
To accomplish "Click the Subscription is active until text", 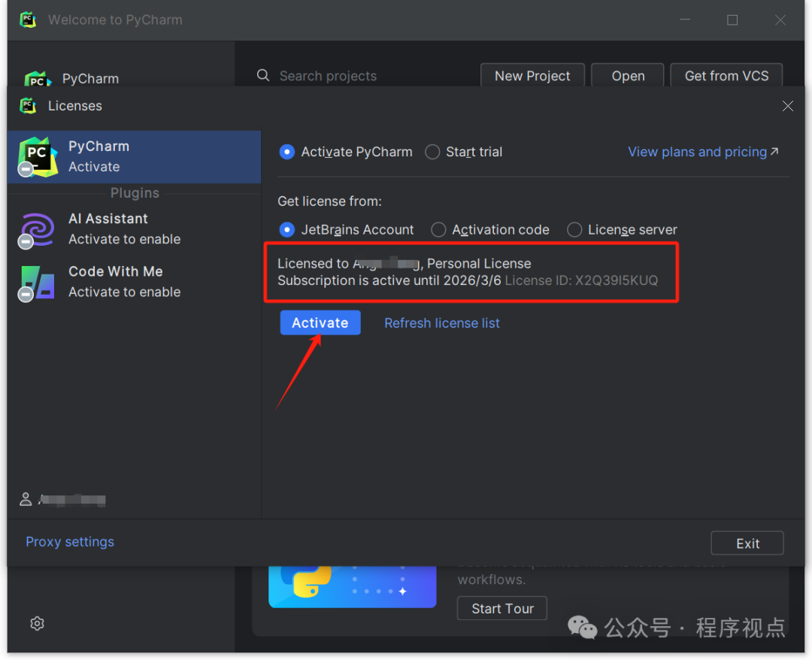I will pos(389,280).
